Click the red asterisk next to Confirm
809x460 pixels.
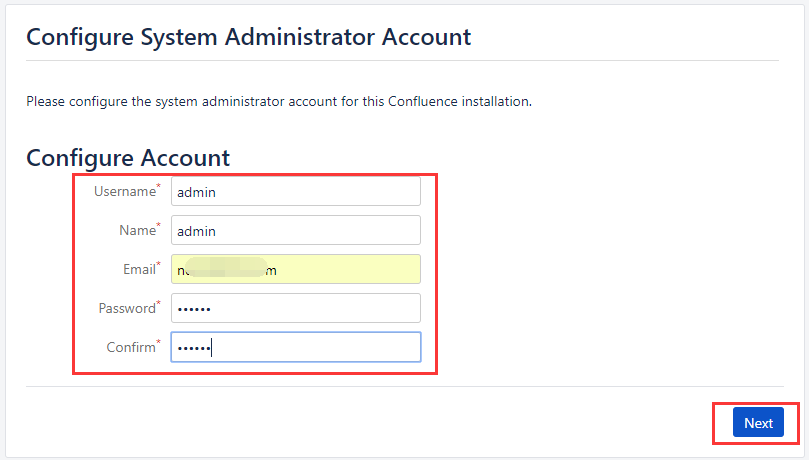pyautogui.click(x=158, y=342)
